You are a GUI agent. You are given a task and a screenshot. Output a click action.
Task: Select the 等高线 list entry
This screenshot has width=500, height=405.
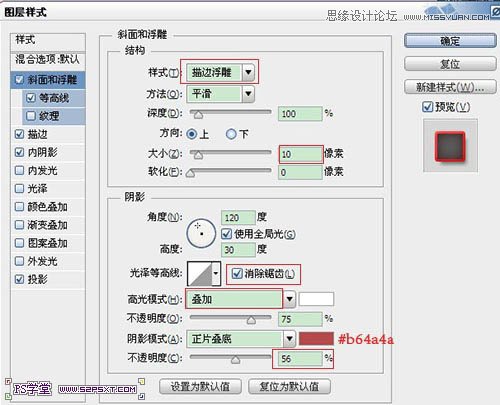click(54, 98)
